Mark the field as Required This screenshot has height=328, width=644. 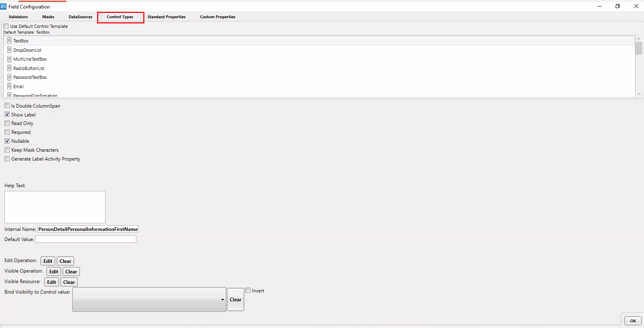pyautogui.click(x=7, y=132)
